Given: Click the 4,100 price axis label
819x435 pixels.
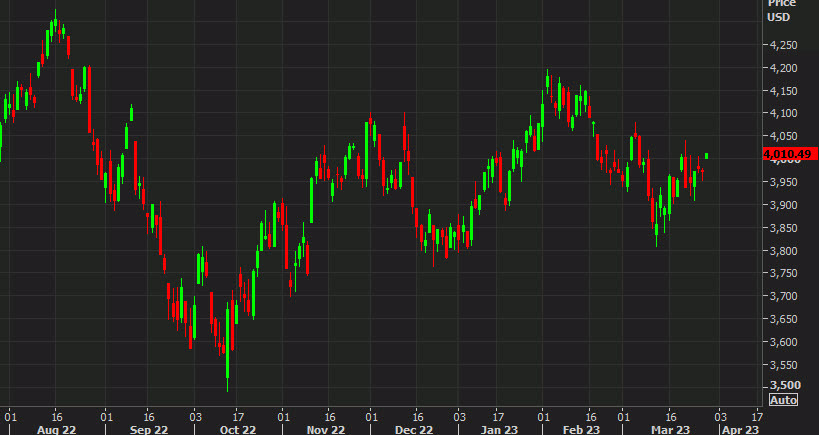Looking at the screenshot, I should [783, 113].
